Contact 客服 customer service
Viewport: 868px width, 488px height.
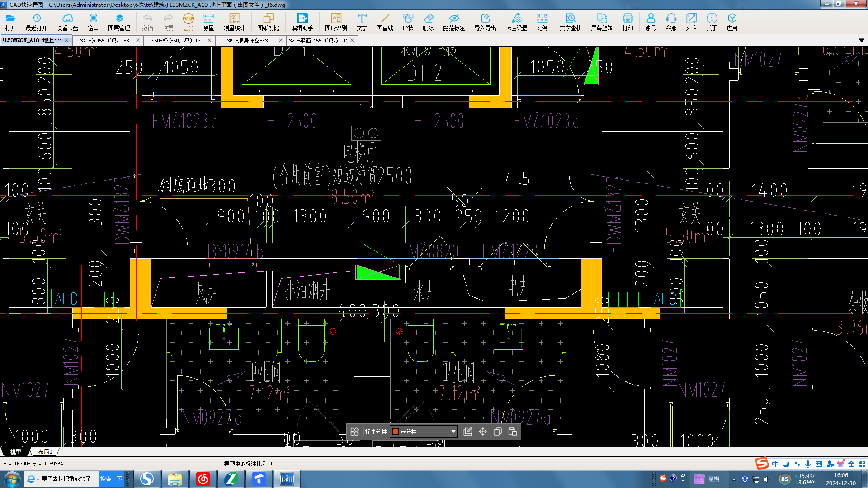point(671,22)
